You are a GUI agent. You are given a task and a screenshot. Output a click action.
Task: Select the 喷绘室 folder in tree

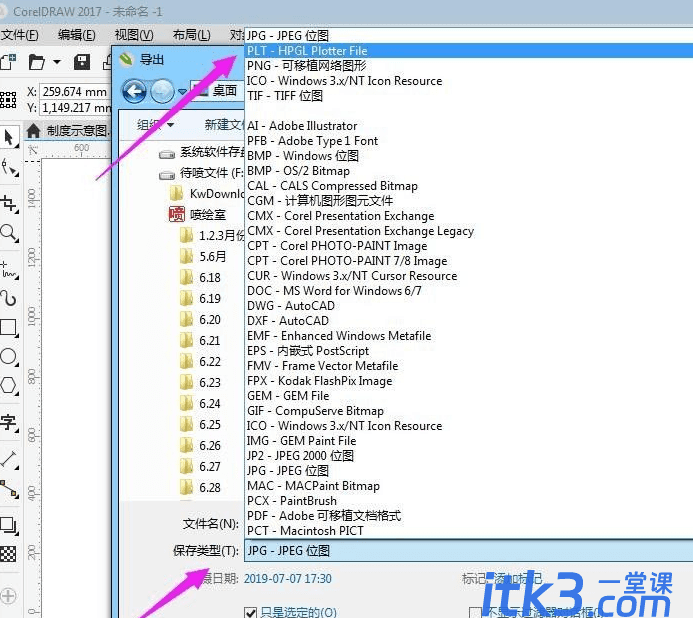click(198, 215)
